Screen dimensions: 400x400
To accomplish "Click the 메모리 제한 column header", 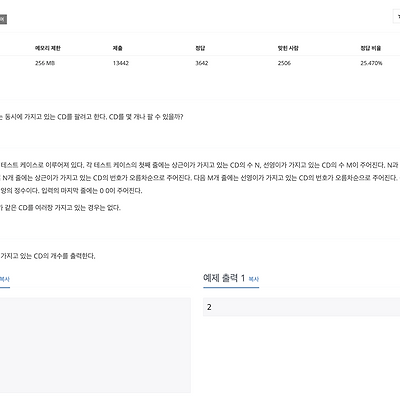I will [48, 48].
